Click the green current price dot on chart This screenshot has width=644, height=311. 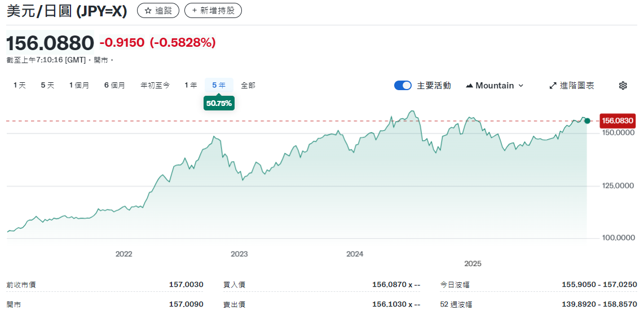pos(587,121)
